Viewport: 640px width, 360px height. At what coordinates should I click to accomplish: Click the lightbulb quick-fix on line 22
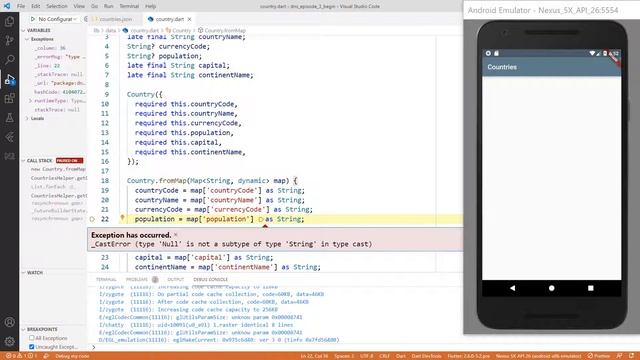tap(122, 218)
